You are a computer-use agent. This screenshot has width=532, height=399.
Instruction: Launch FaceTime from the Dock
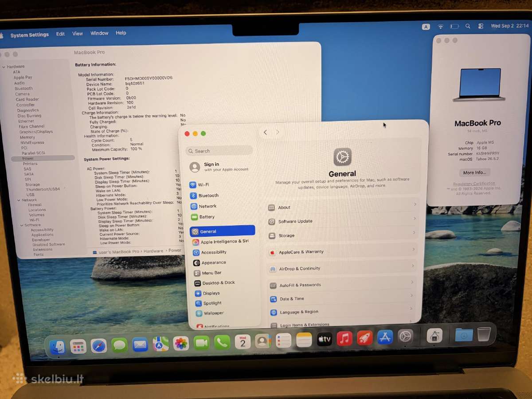point(201,343)
